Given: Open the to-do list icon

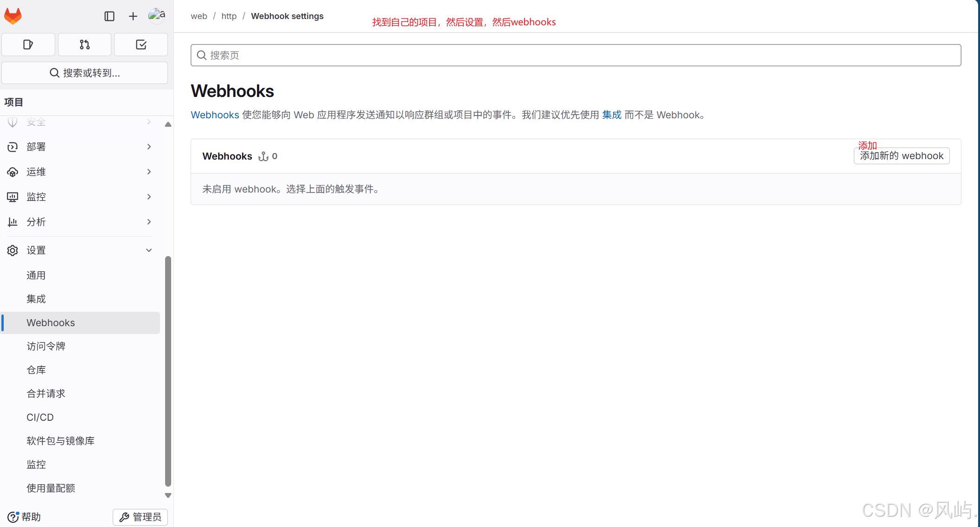Looking at the screenshot, I should coord(141,45).
